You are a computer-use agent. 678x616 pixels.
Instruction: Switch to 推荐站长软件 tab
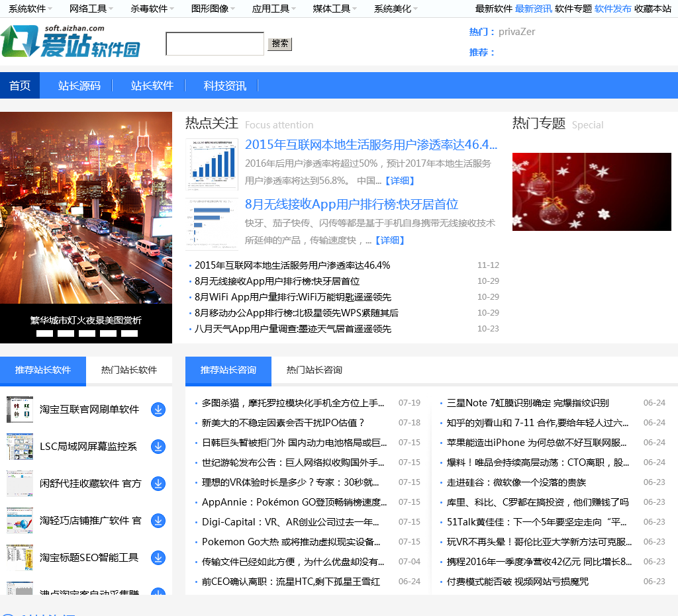tap(43, 371)
